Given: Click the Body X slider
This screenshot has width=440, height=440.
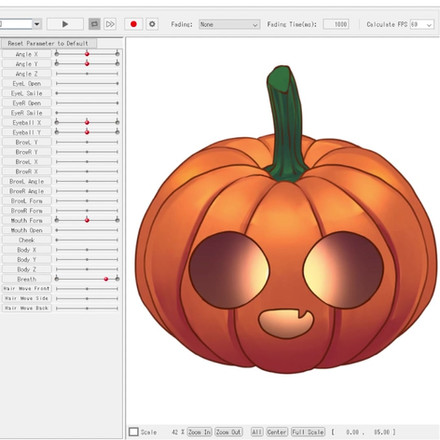Looking at the screenshot, I should [x=87, y=249].
